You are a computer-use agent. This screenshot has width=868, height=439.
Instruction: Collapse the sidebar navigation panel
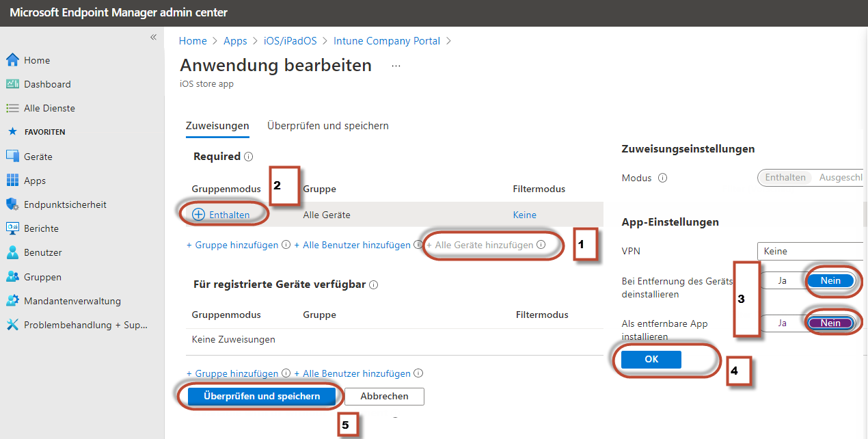154,37
